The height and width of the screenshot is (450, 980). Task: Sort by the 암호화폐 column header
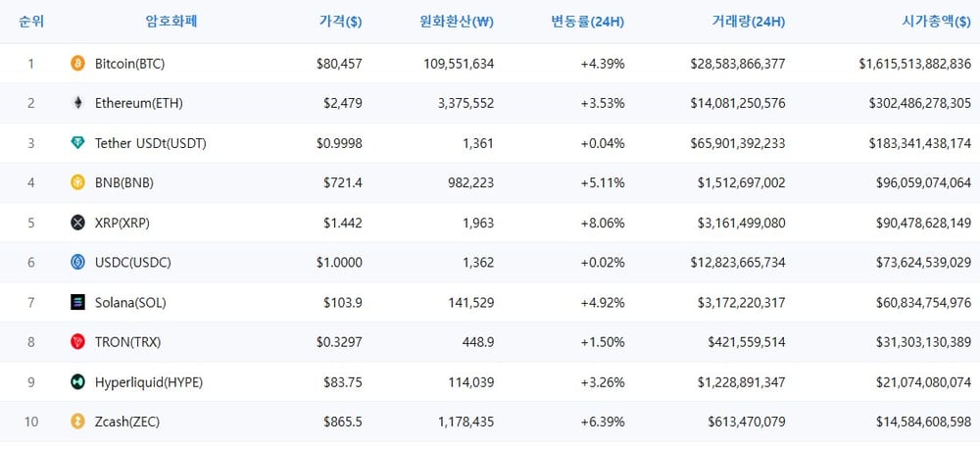point(171,22)
